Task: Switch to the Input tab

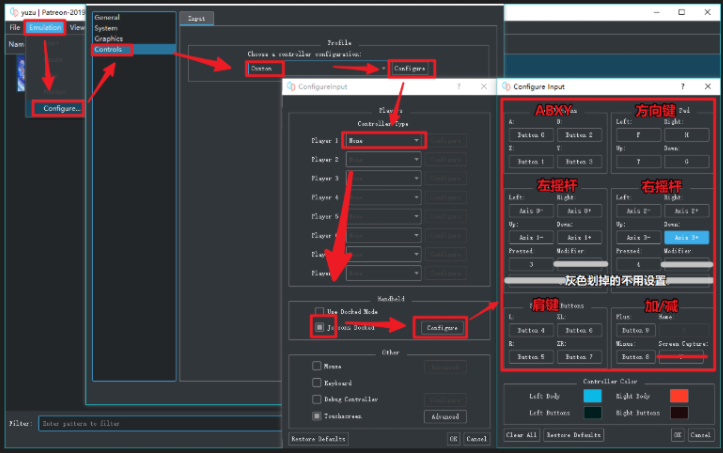Action: click(x=195, y=18)
